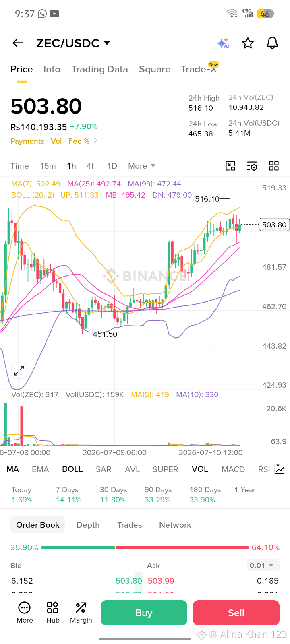
Task: Tap the 30 Days 11.80% performance value
Action: coord(113,500)
